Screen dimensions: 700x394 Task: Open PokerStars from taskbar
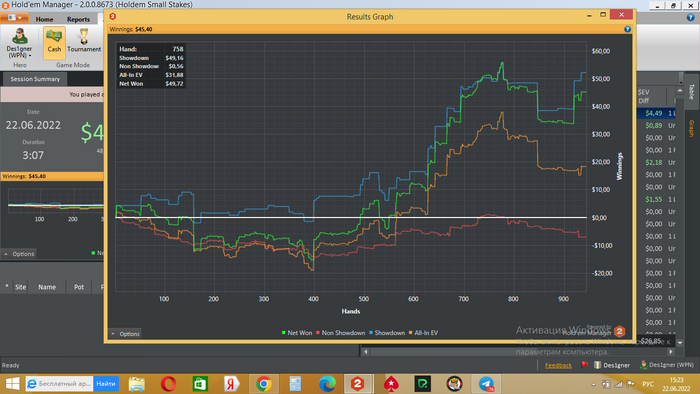tap(391, 384)
